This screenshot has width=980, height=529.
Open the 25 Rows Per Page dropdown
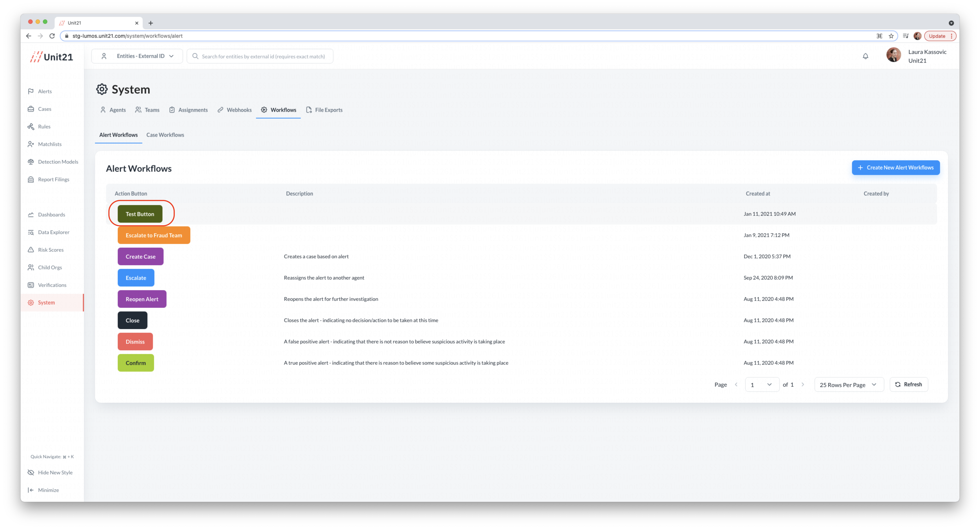pos(848,384)
